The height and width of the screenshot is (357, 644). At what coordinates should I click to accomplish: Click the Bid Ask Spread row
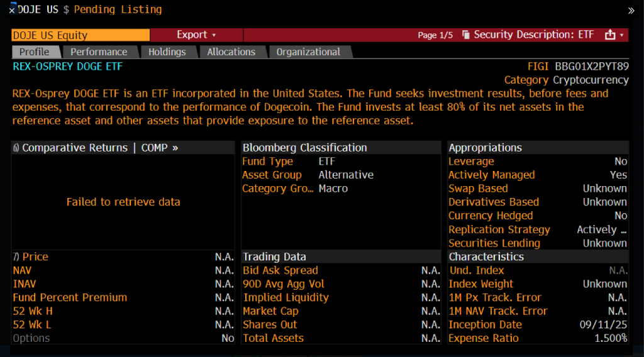click(x=341, y=270)
